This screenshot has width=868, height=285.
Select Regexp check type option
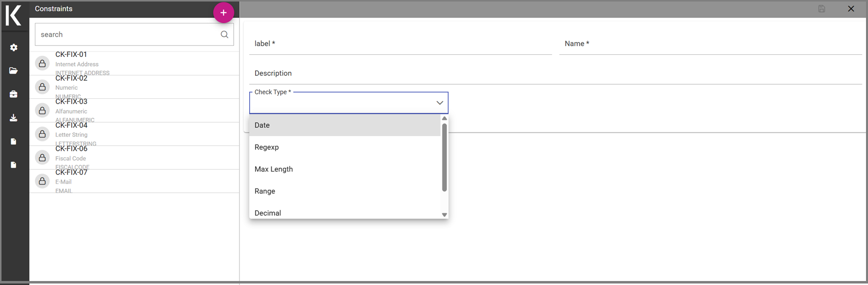point(345,147)
